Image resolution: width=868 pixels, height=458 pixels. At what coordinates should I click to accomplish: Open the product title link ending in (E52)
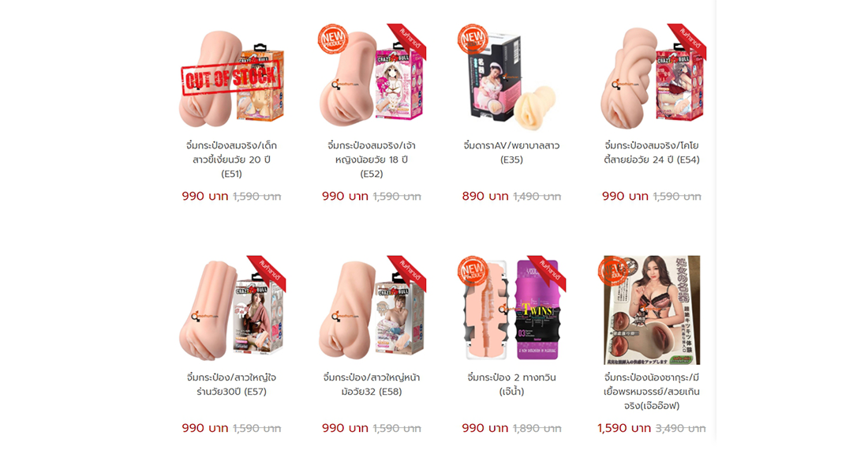coord(372,160)
